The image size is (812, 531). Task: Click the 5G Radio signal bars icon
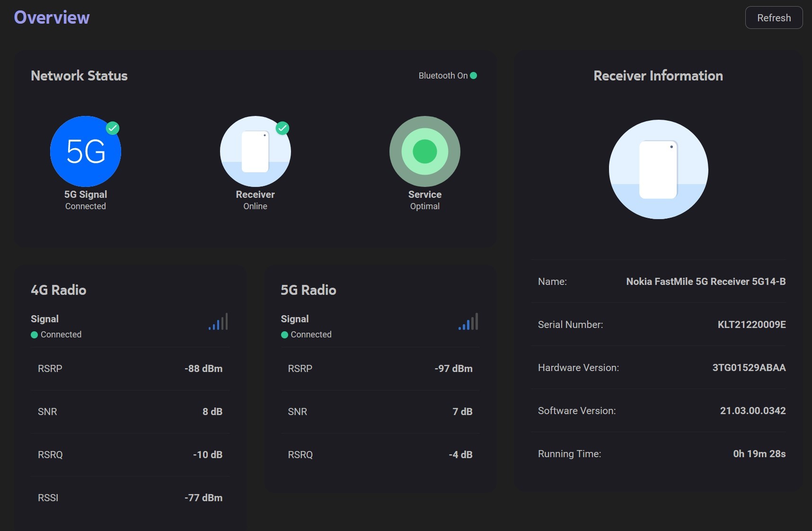pyautogui.click(x=468, y=322)
